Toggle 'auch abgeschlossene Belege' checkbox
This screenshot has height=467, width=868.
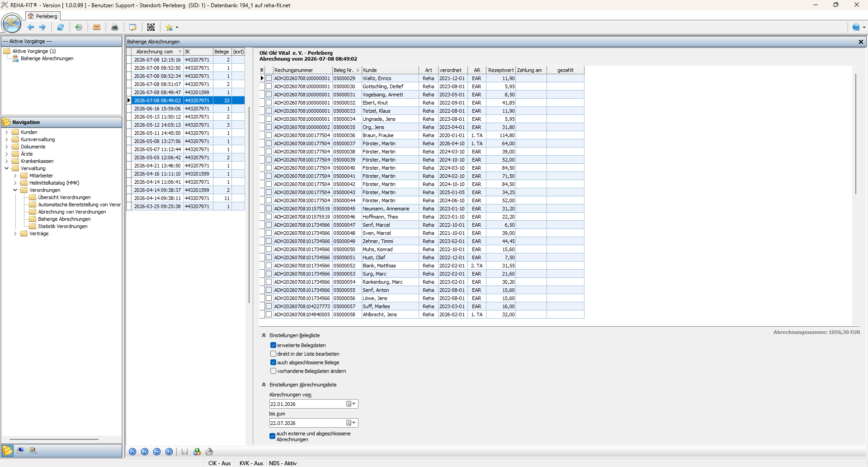pos(273,362)
